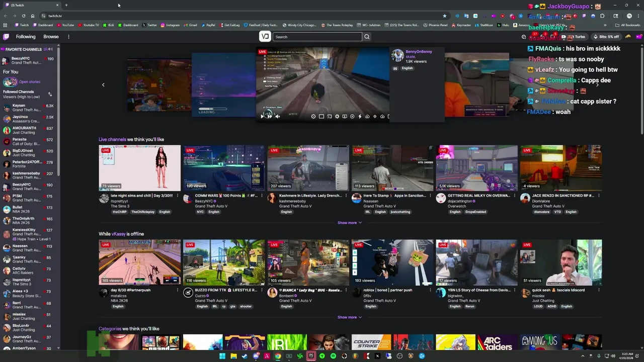Image resolution: width=644 pixels, height=362 pixels.
Task: Open the Hulu bookmark
Action: point(503,25)
